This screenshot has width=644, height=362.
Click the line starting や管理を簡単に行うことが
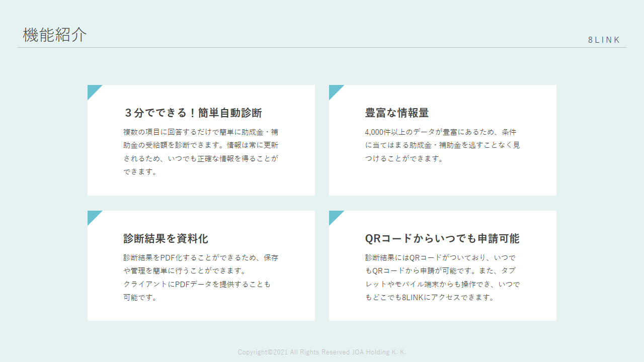184,271
